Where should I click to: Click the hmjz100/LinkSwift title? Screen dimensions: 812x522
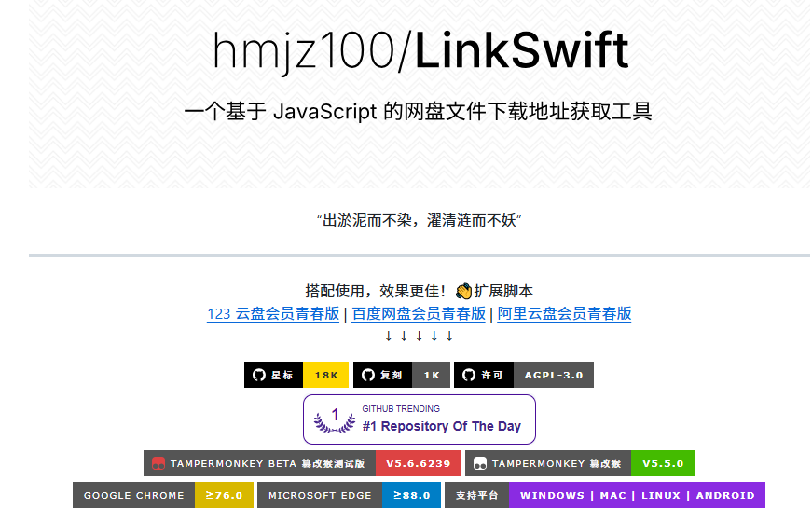coord(420,50)
